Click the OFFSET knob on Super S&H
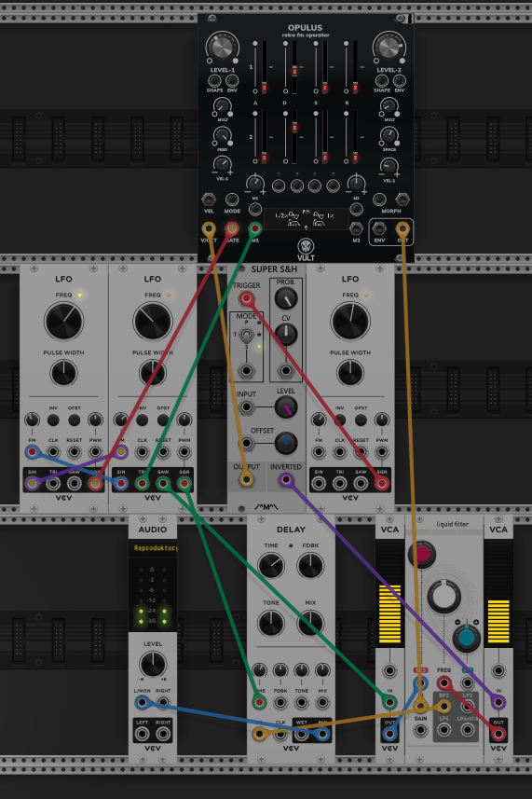532x799 pixels. [286, 444]
